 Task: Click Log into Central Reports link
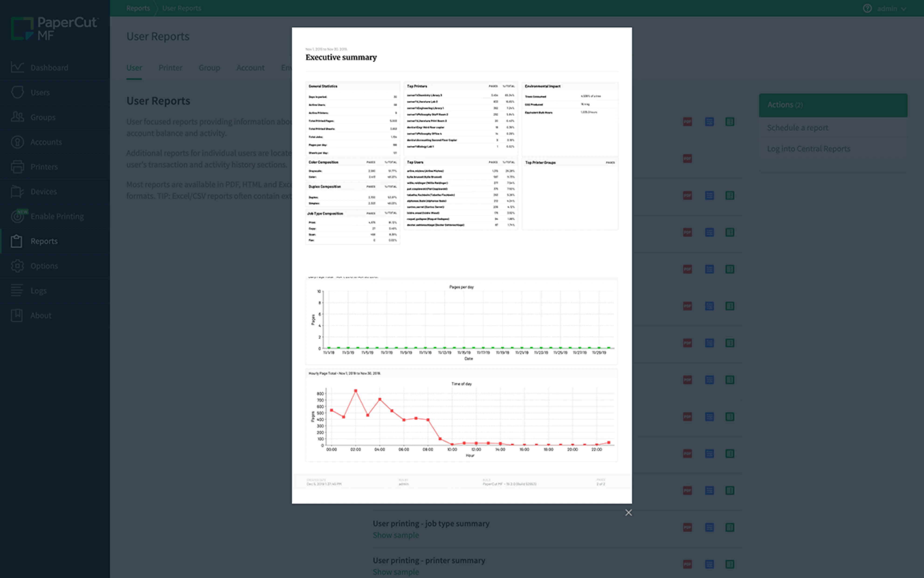click(x=808, y=149)
